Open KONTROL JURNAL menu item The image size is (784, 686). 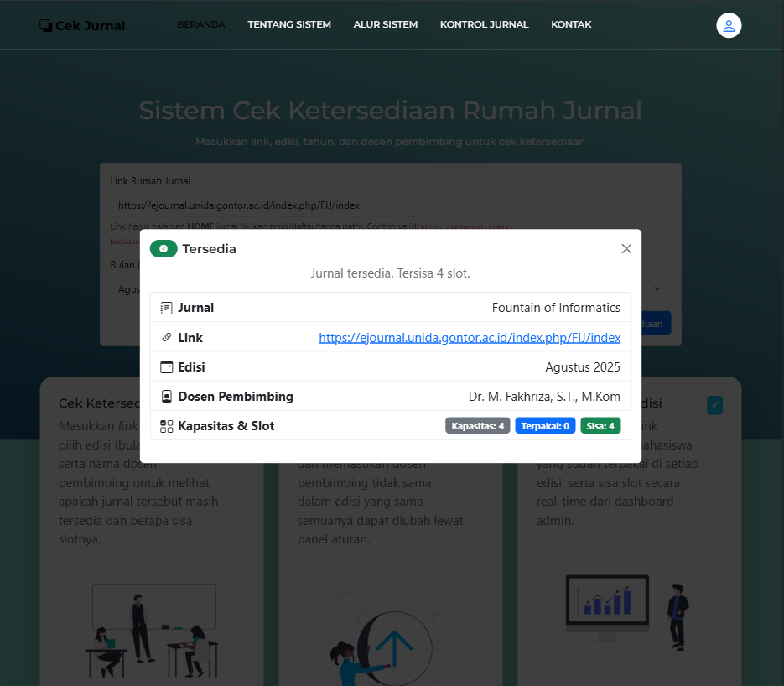pos(484,24)
